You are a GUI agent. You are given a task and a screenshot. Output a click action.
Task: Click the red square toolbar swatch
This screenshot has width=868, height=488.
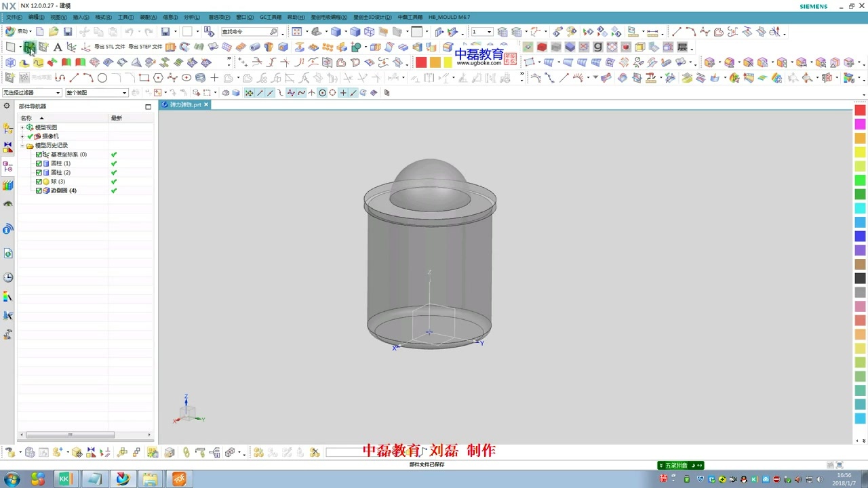pyautogui.click(x=421, y=62)
